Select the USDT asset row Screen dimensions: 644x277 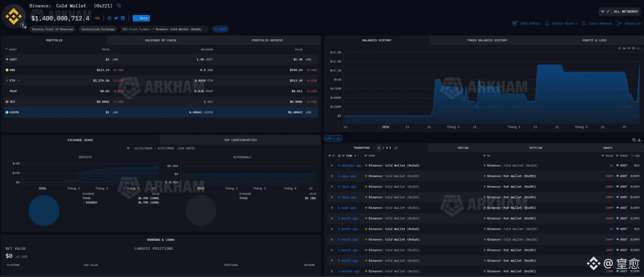coord(160,59)
